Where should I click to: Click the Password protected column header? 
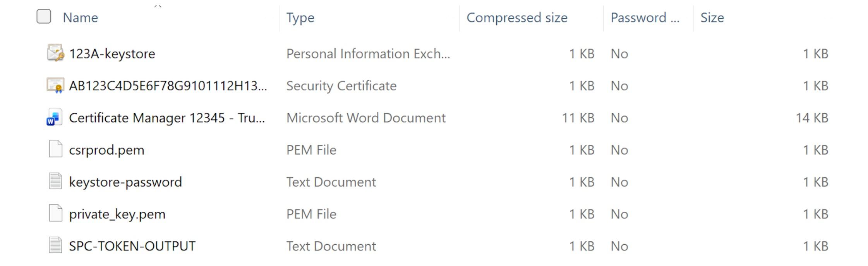(x=645, y=18)
